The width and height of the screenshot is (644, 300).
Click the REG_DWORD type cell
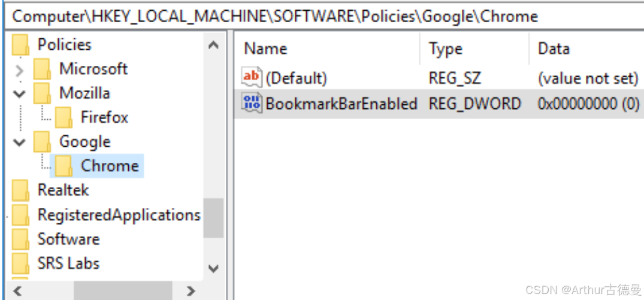point(474,104)
